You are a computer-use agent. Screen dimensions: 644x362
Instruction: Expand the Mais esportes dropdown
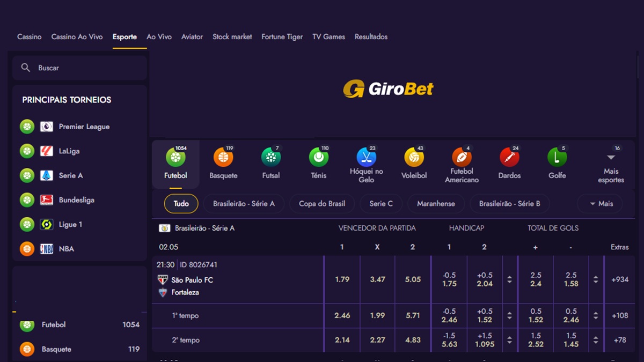(x=611, y=165)
